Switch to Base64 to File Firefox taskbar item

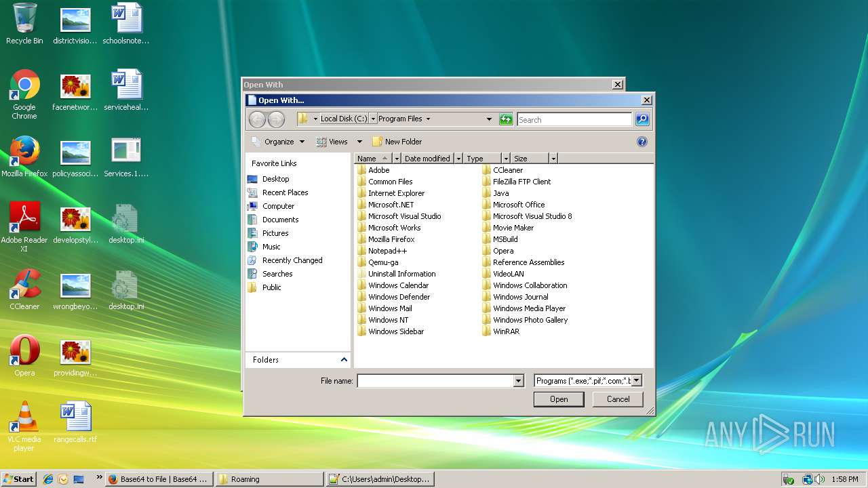coord(160,479)
